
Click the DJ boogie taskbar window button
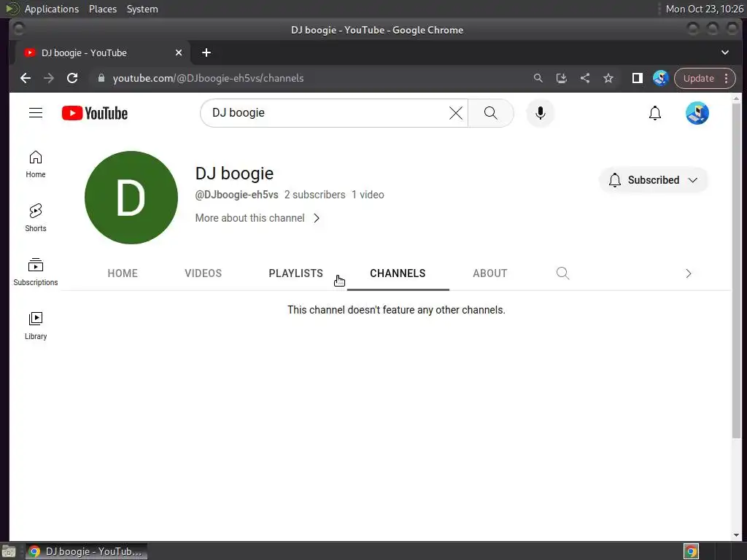[86, 551]
